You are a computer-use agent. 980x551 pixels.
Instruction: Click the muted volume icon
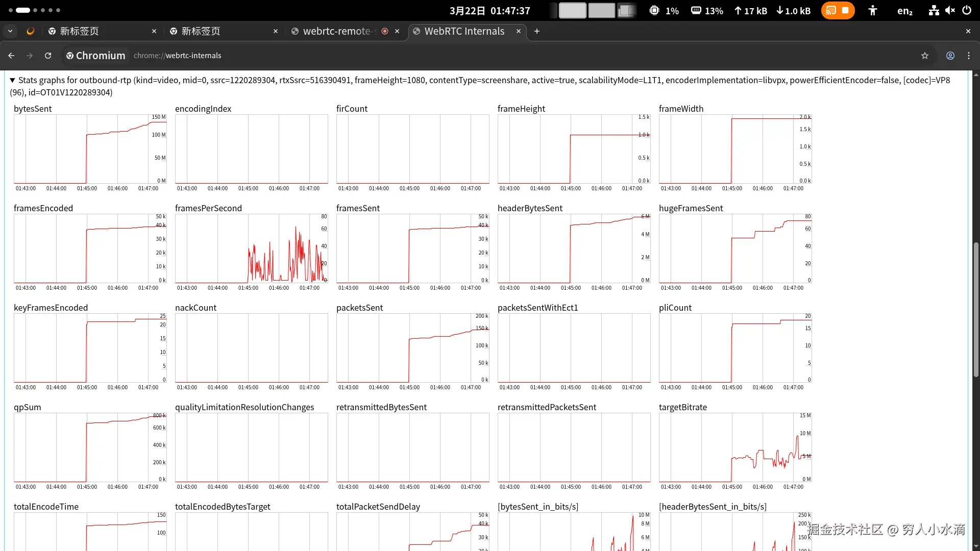(950, 11)
